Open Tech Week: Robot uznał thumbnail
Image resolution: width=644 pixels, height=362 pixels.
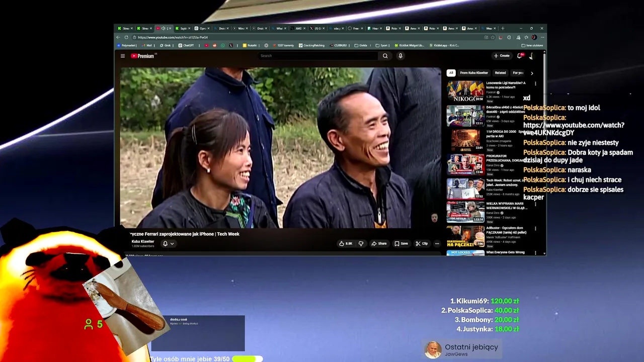tap(465, 188)
